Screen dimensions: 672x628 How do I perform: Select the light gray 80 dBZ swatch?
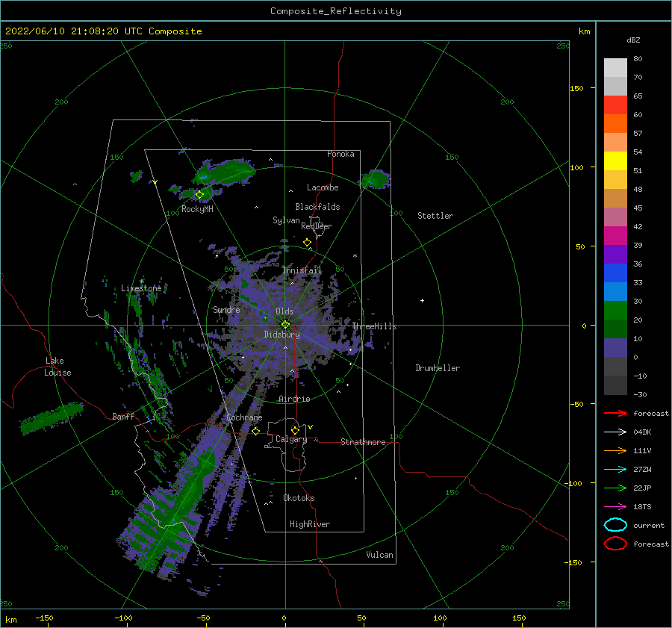pos(615,67)
